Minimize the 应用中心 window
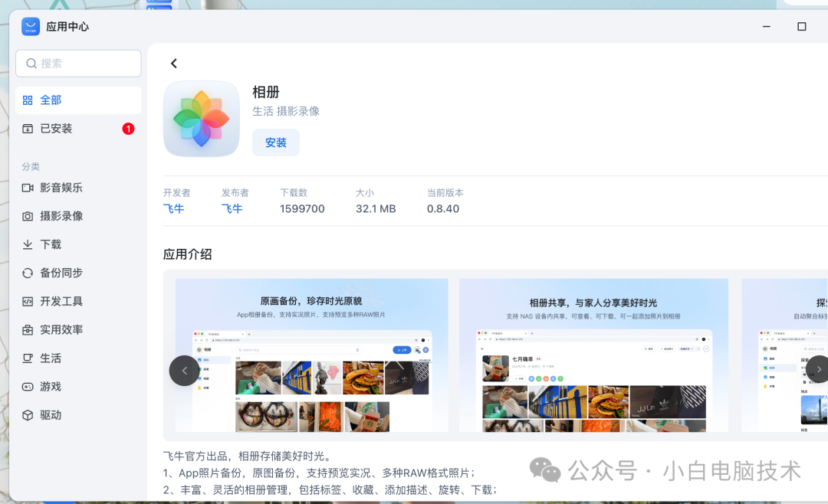828x504 pixels. pos(766,26)
